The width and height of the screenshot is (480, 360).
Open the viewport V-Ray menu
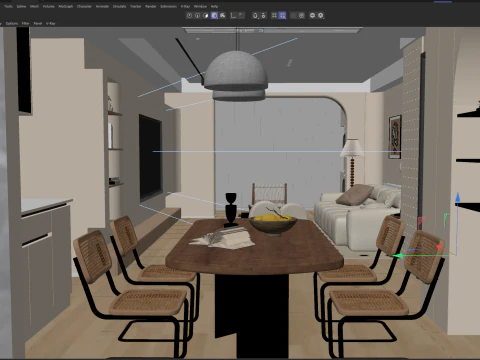(51, 23)
